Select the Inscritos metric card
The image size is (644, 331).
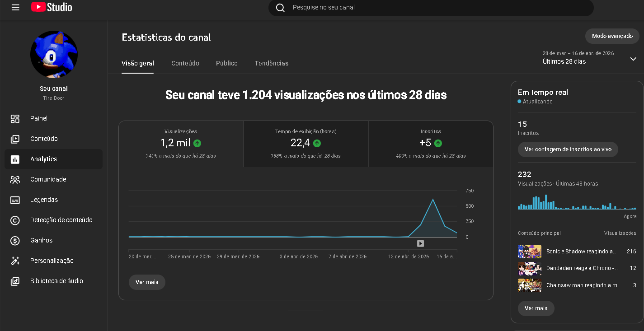431,144
